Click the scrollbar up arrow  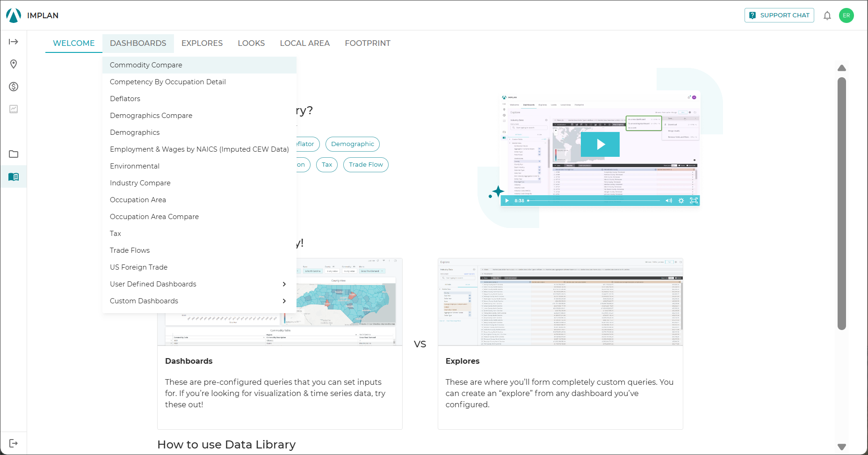coord(842,68)
